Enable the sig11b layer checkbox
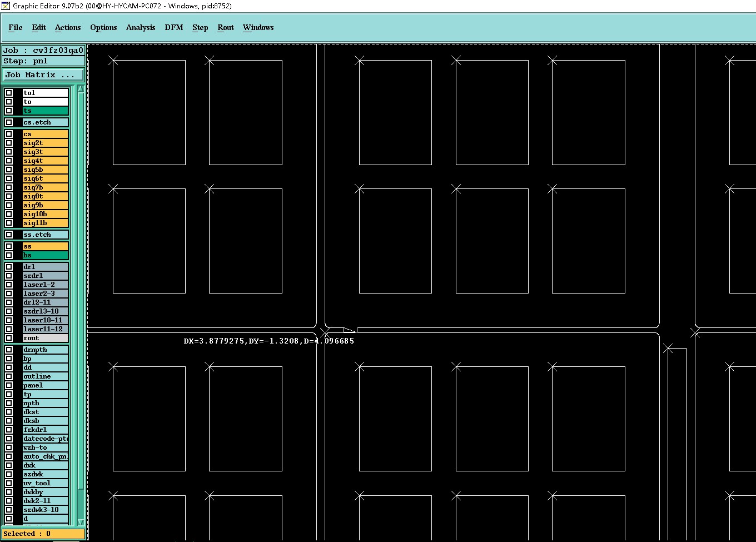 9,223
